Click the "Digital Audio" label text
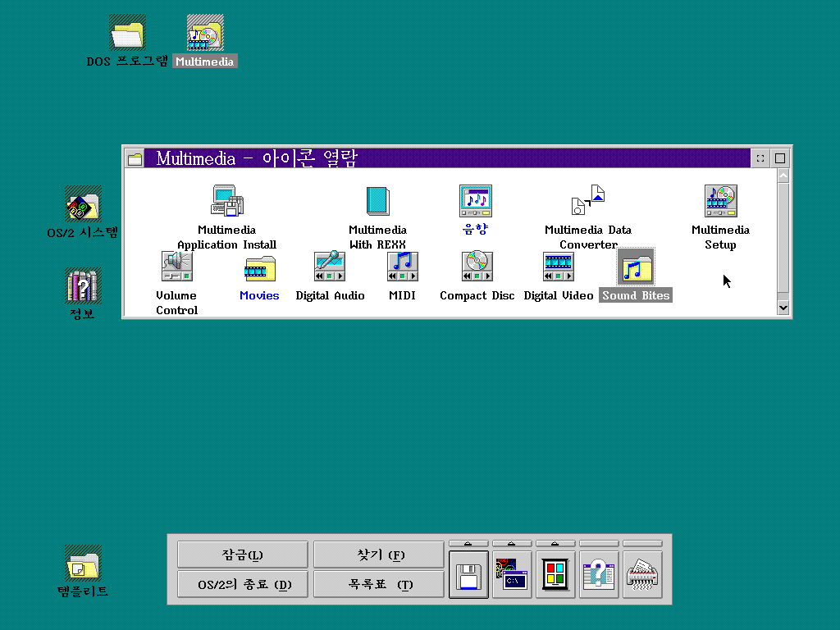 pos(330,295)
